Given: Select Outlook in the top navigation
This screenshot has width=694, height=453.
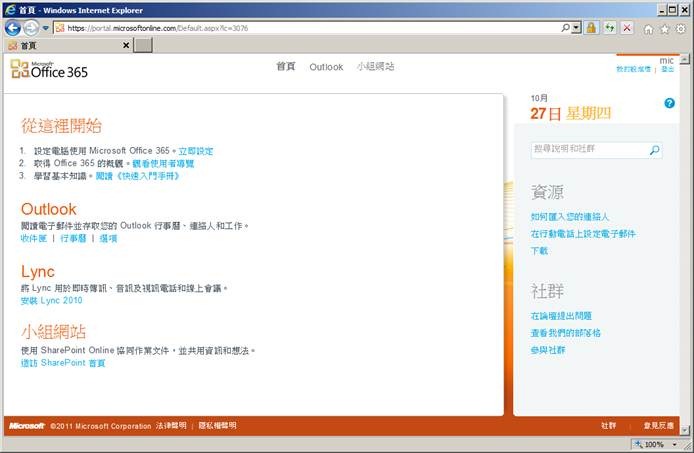Looking at the screenshot, I should 326,67.
